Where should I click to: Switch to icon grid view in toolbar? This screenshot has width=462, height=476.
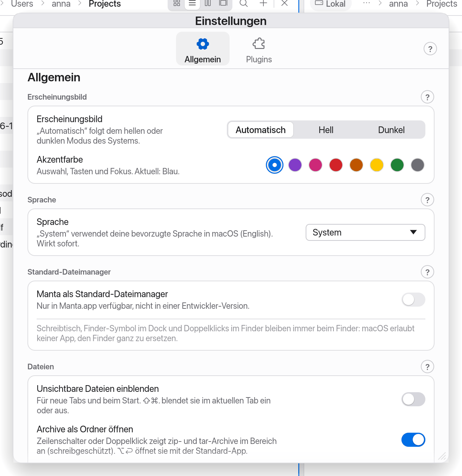click(x=177, y=4)
